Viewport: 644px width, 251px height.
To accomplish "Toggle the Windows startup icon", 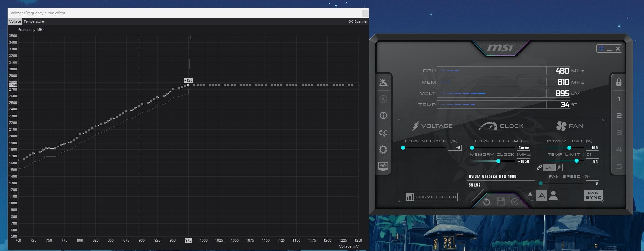I will point(601,49).
